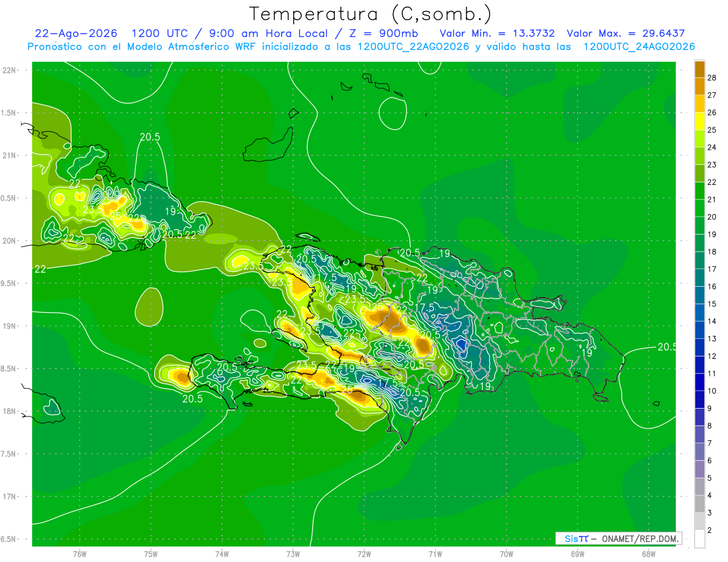
Task: Click the "17N" latitude axis label
Action: 9,497
